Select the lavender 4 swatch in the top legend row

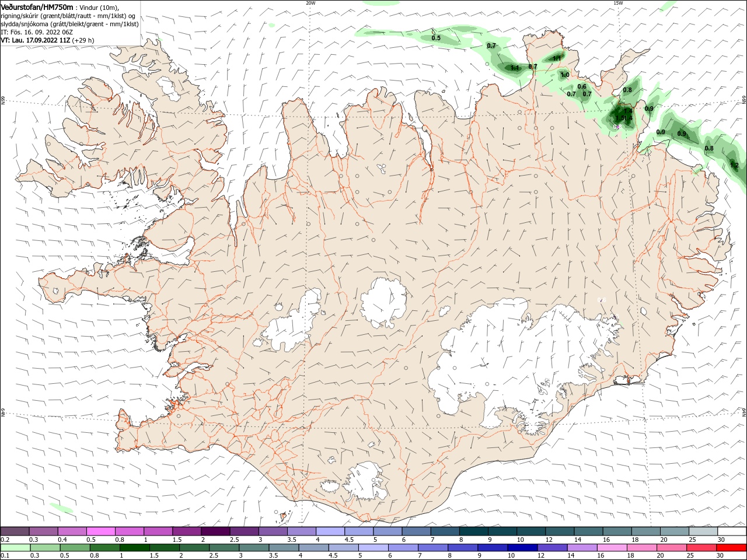point(330,531)
